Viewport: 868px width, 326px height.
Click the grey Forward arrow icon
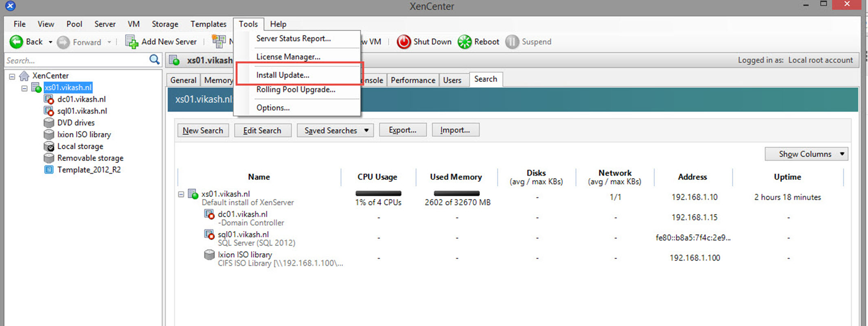(63, 42)
